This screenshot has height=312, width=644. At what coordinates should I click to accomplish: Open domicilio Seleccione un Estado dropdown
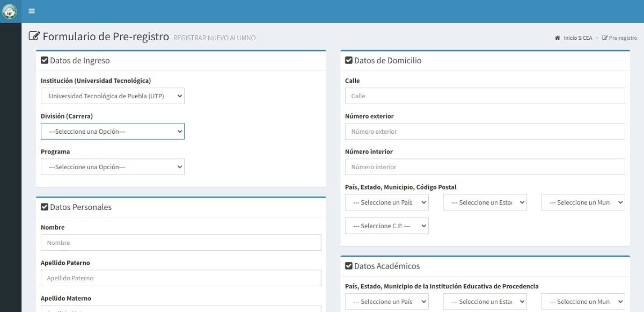pos(485,202)
